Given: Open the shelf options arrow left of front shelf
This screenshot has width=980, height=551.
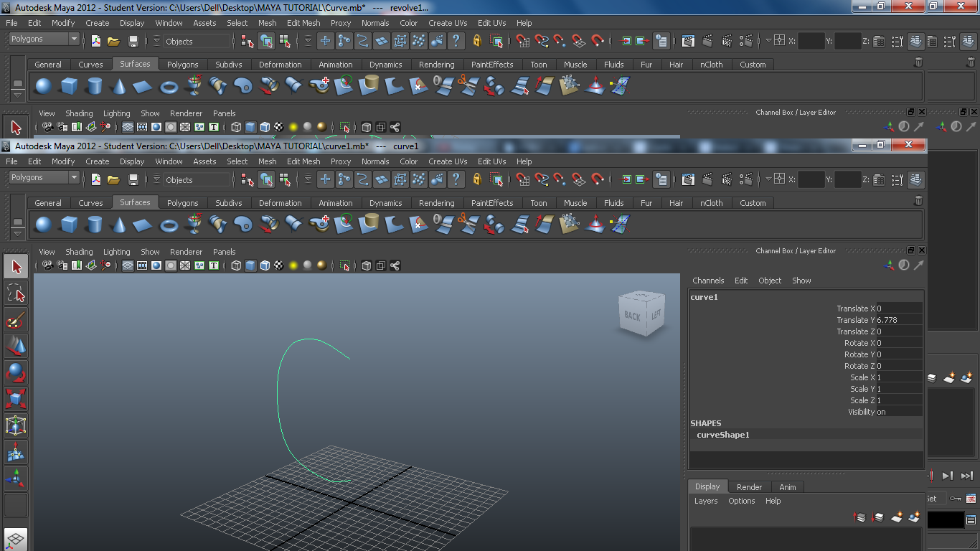Looking at the screenshot, I should (18, 233).
